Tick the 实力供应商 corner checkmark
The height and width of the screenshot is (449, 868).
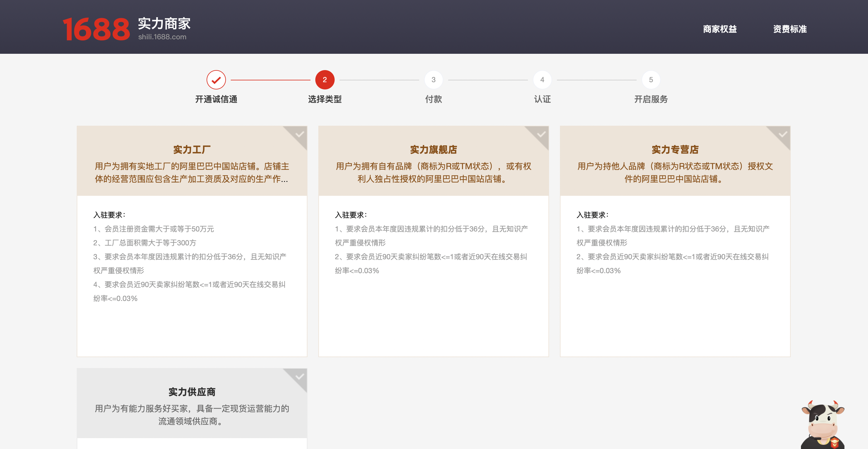(299, 376)
